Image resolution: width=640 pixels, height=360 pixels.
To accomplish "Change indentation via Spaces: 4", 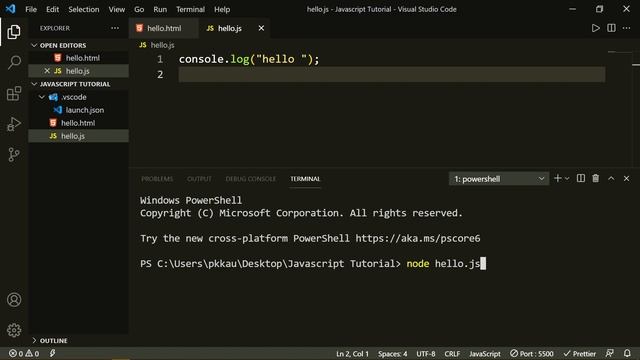I will pyautogui.click(x=392, y=354).
